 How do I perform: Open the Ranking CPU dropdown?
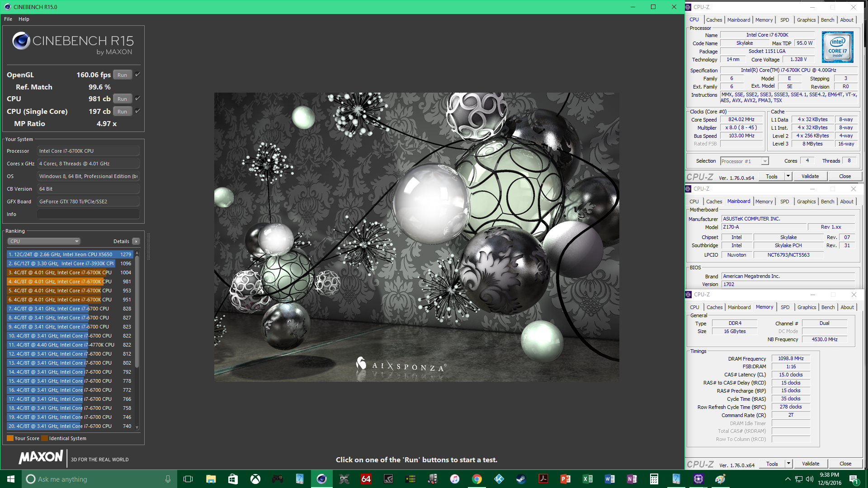point(44,241)
